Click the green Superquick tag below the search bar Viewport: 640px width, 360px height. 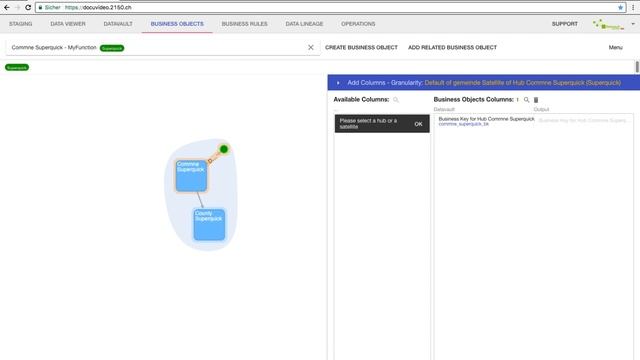click(x=17, y=67)
